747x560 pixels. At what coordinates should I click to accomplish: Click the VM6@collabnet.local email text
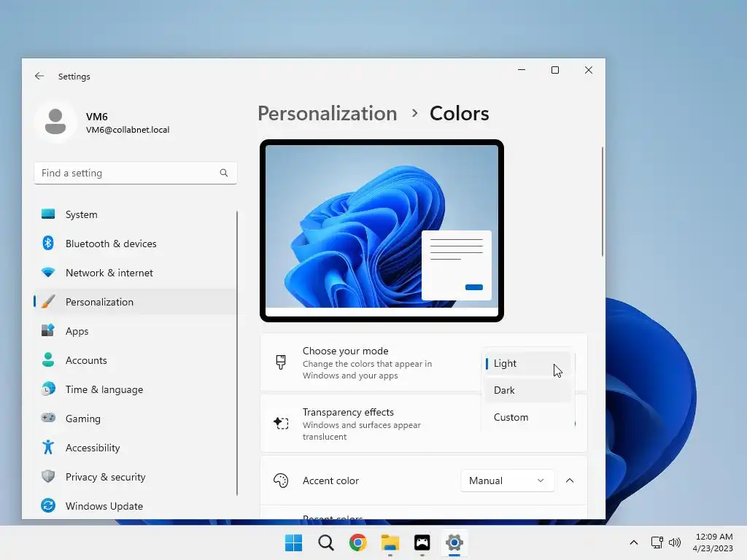tap(128, 130)
